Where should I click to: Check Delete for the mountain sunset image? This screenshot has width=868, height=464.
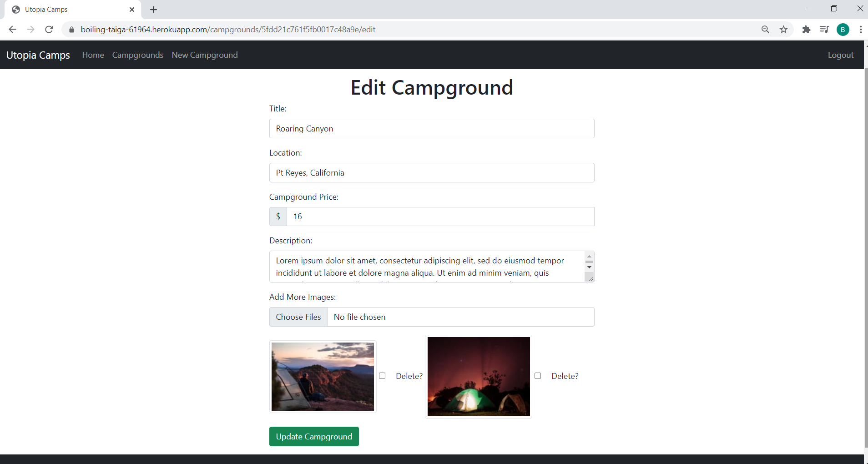[x=382, y=376]
